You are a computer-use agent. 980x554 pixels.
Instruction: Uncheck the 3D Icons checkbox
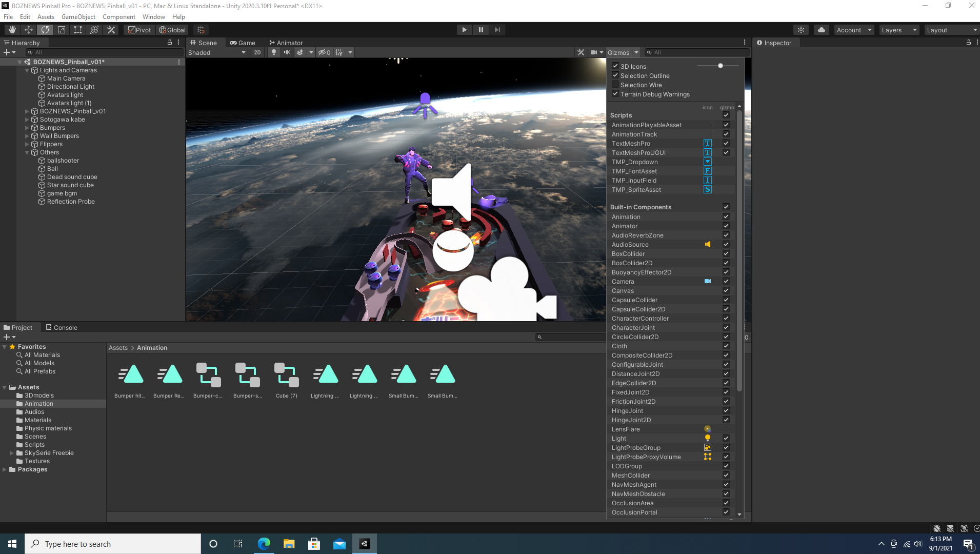coord(615,66)
